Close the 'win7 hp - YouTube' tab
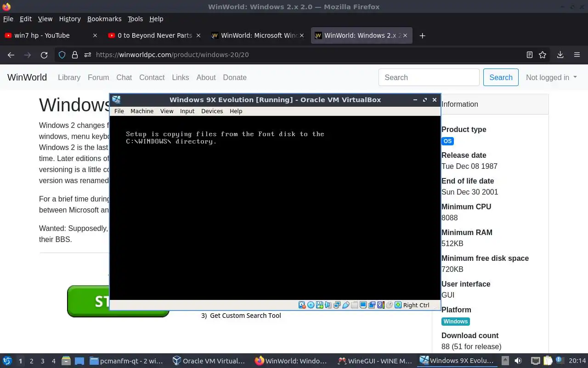Viewport: 588px width, 368px height. [x=95, y=35]
